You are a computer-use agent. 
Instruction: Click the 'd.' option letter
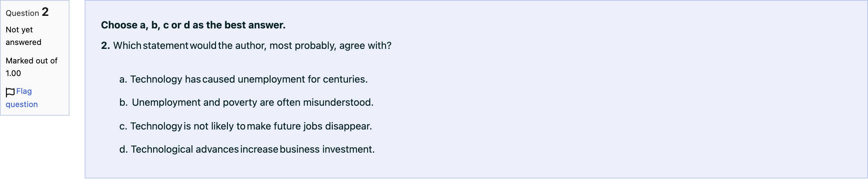pos(123,149)
